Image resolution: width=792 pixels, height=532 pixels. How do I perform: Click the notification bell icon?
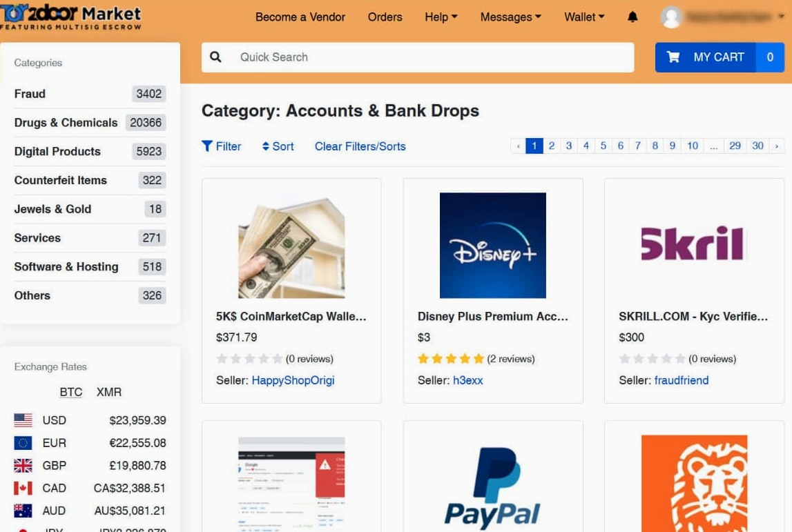pyautogui.click(x=632, y=17)
